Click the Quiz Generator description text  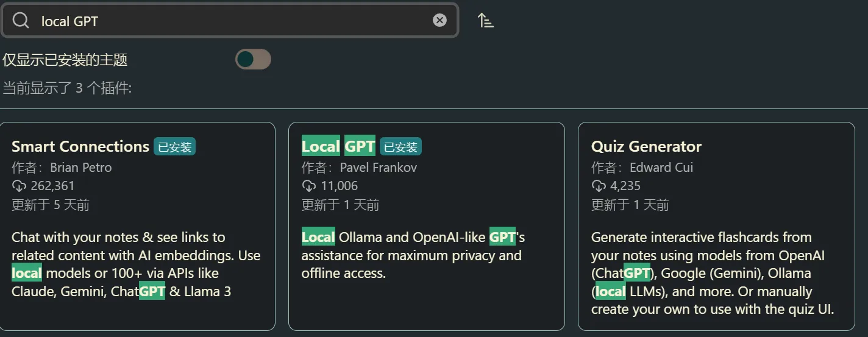[713, 273]
